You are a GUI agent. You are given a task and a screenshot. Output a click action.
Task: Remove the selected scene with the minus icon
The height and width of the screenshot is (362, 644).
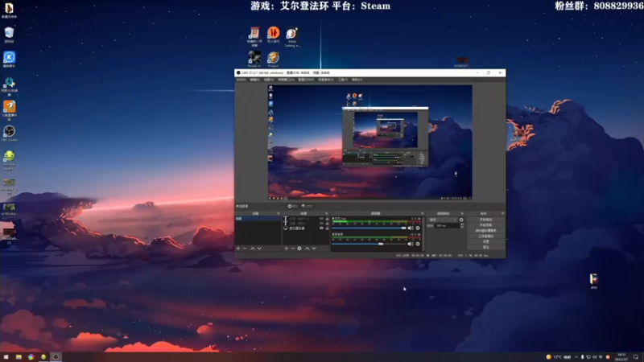pyautogui.click(x=245, y=249)
